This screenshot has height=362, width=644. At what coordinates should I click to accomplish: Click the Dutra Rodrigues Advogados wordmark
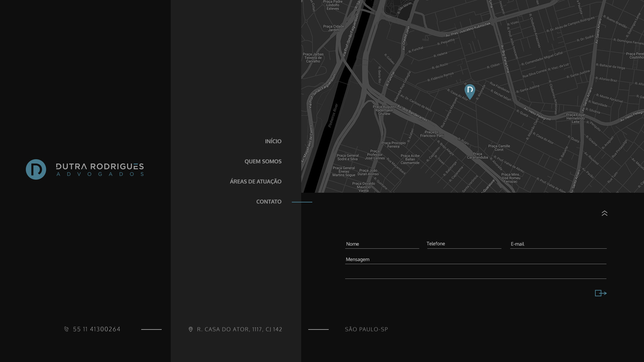pos(100,170)
